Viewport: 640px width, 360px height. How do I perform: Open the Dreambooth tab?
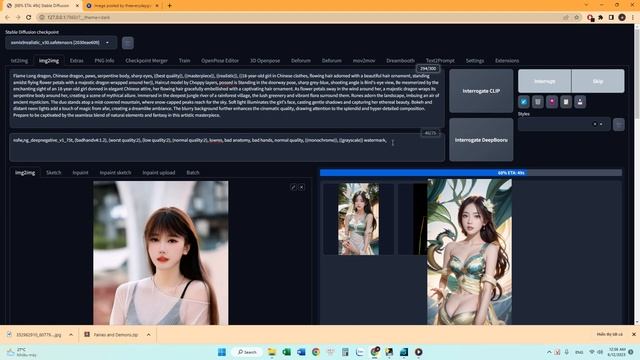pos(400,60)
